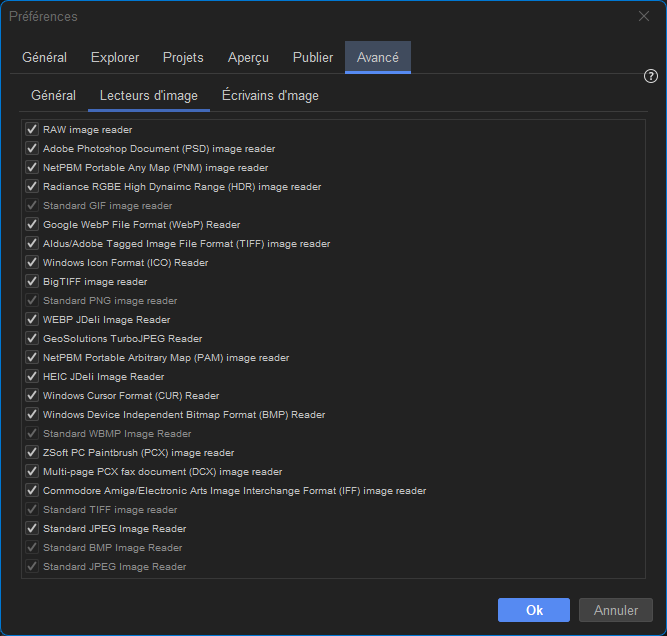This screenshot has height=636, width=667.
Task: Click the dimmed Standard BMP Image Reader checkbox
Action: 32,547
